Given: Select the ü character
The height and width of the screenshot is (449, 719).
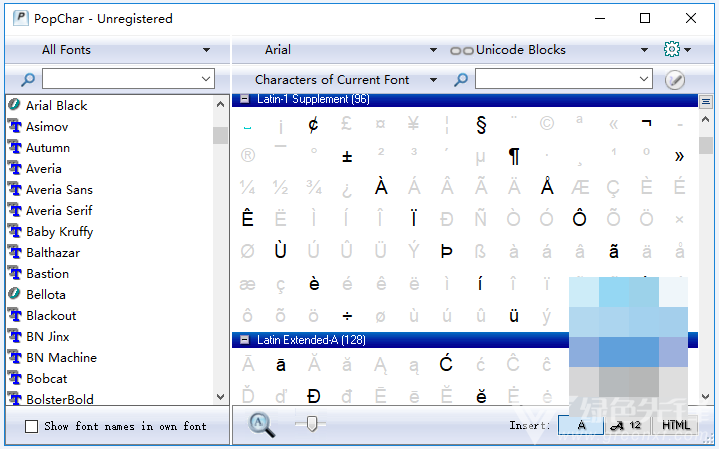Looking at the screenshot, I should click(x=514, y=315).
